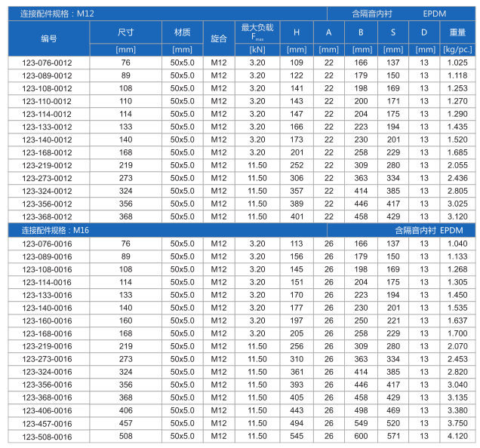Image resolution: width=480 pixels, height=448 pixels.
Task: Click the B column header
Action: [361, 32]
